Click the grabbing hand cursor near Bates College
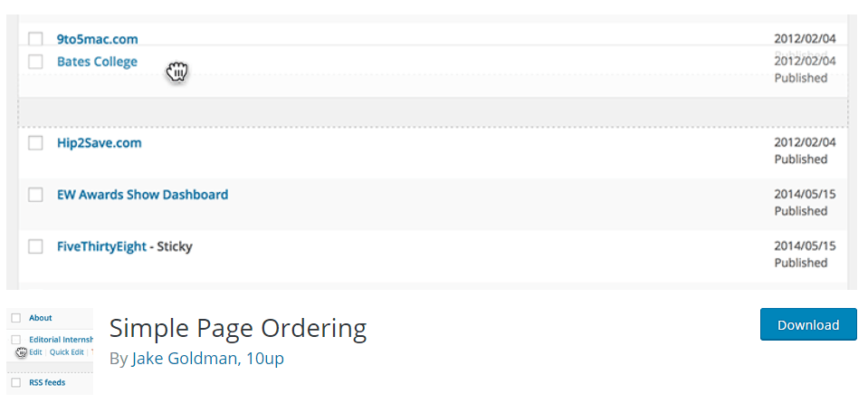This screenshot has width=868, height=404. click(x=177, y=72)
